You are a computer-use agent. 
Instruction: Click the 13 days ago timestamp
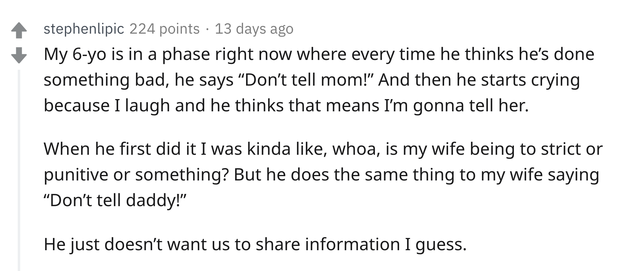254,29
